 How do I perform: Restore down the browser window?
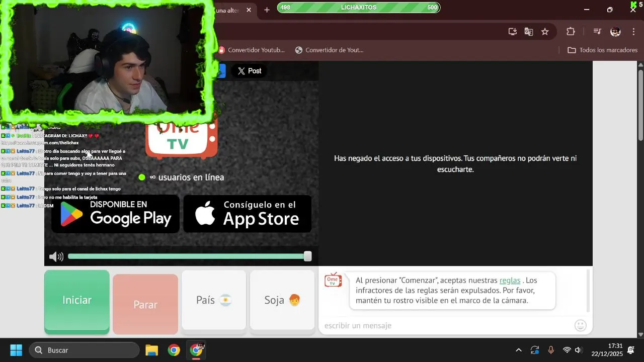point(610,10)
